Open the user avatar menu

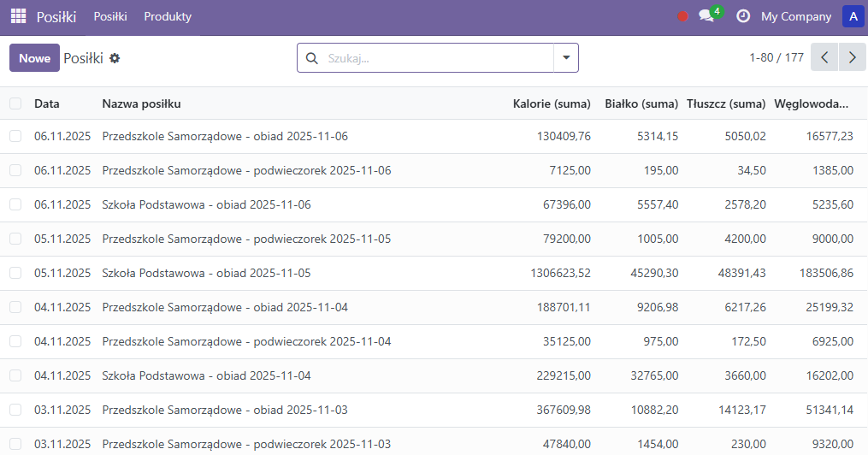(x=853, y=16)
